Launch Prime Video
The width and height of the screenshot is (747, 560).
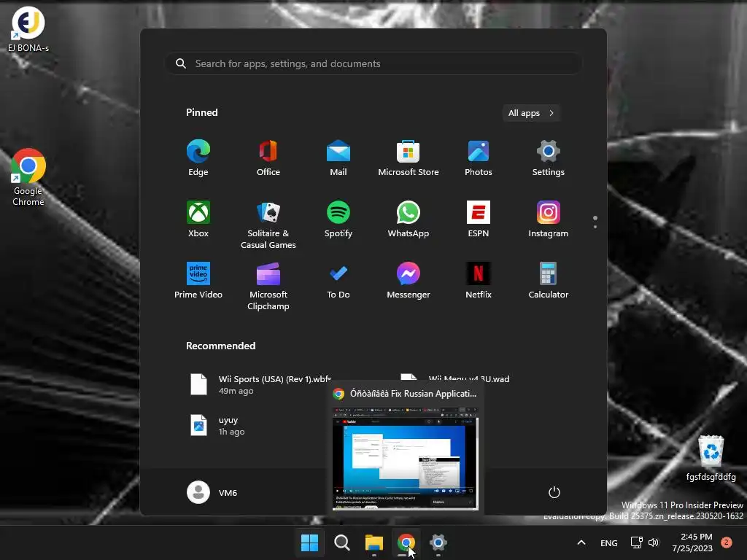coord(198,281)
